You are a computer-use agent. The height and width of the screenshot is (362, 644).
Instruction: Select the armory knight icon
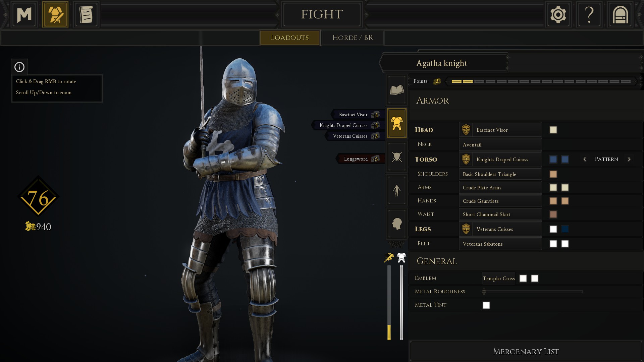point(55,14)
